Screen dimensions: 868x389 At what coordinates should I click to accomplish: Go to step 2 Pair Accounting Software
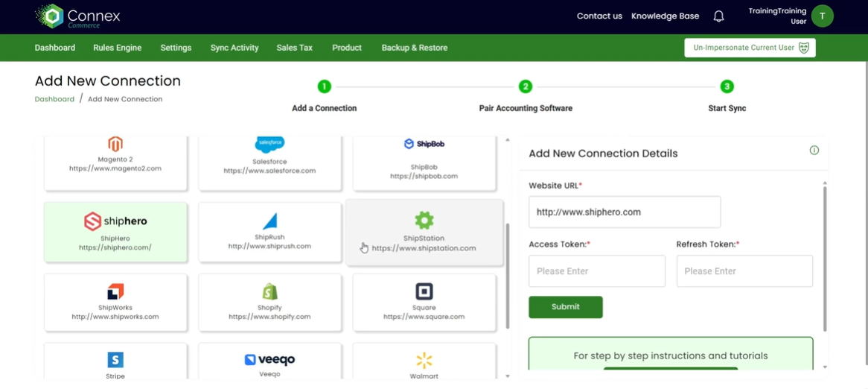pos(526,86)
